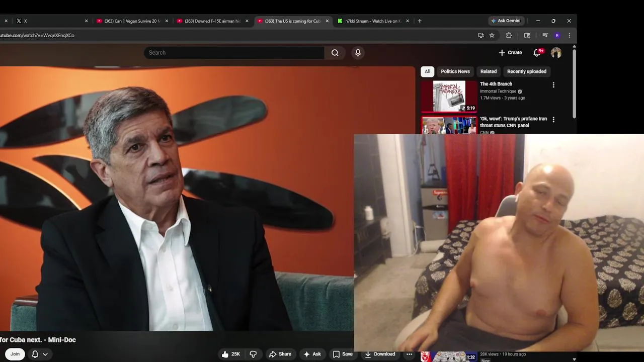Click the Ask Gemini button
Image resolution: width=644 pixels, height=362 pixels.
pyautogui.click(x=506, y=21)
